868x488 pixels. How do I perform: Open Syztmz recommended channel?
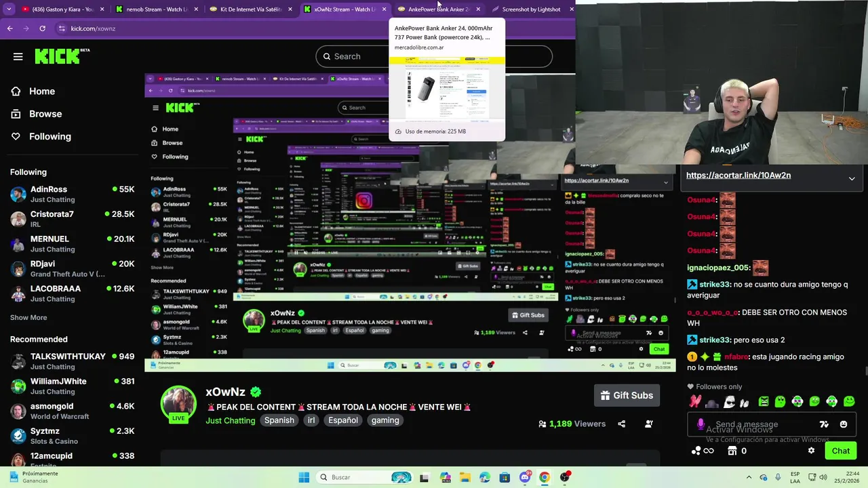click(72, 436)
